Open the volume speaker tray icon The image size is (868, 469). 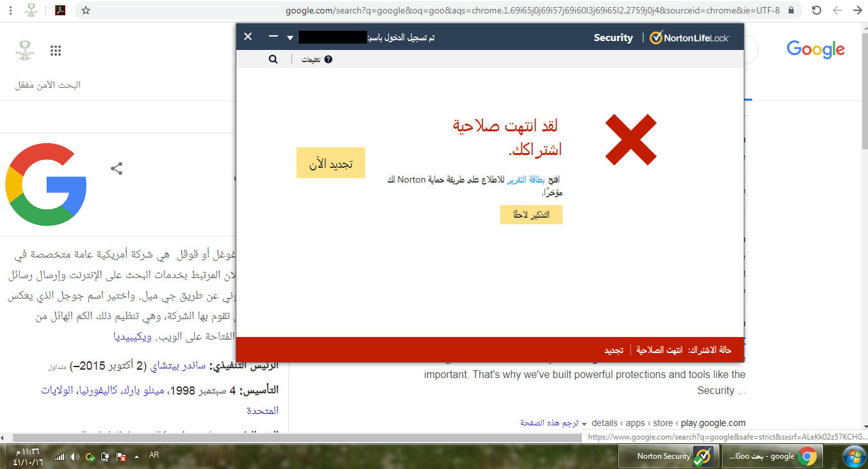(75, 457)
